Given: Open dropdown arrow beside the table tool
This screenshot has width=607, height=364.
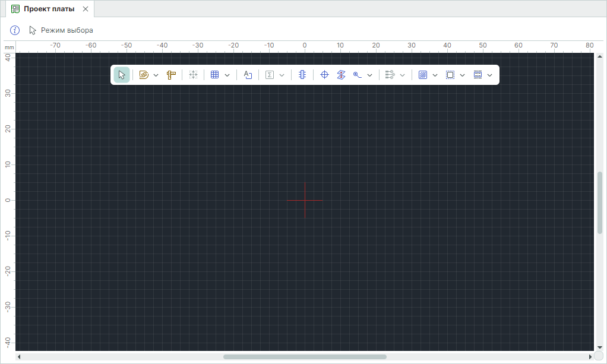Looking at the screenshot, I should click(x=227, y=75).
